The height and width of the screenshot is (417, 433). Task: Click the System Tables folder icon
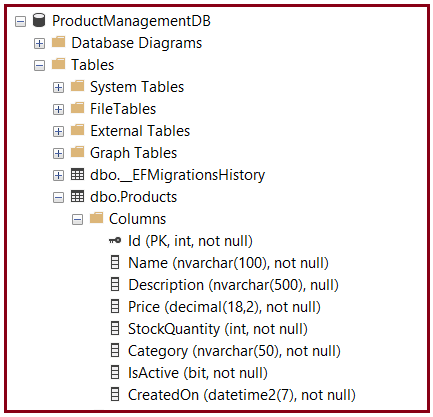tap(78, 86)
